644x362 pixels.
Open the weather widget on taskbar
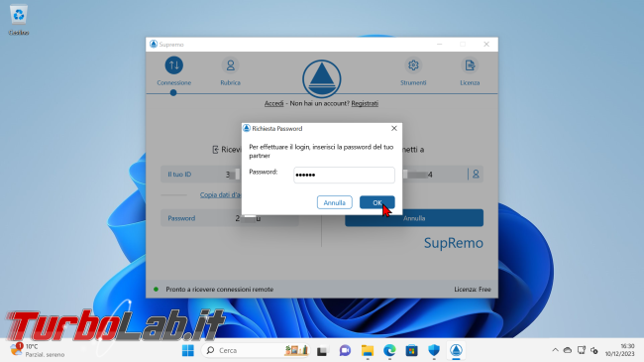pyautogui.click(x=38, y=350)
